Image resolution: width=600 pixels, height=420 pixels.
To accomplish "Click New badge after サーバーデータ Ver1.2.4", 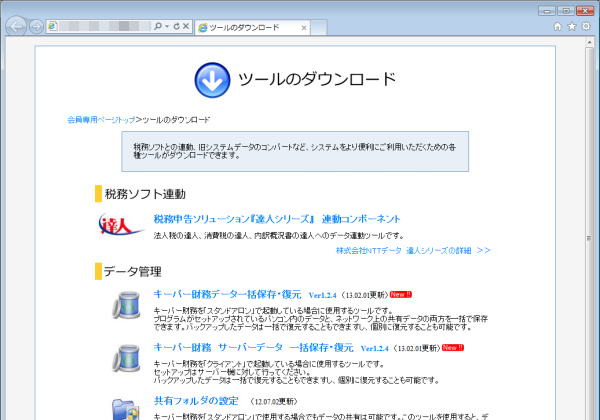I will pyautogui.click(x=453, y=348).
